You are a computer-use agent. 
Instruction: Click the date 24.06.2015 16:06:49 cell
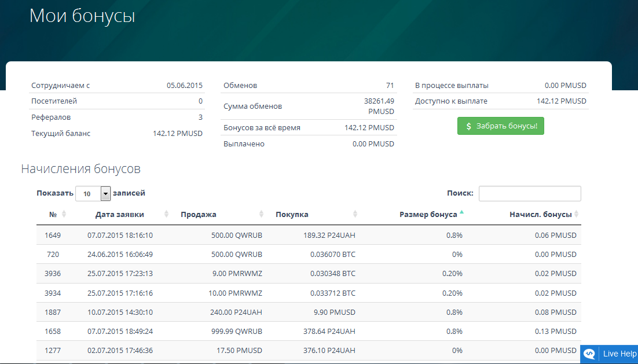pyautogui.click(x=120, y=255)
